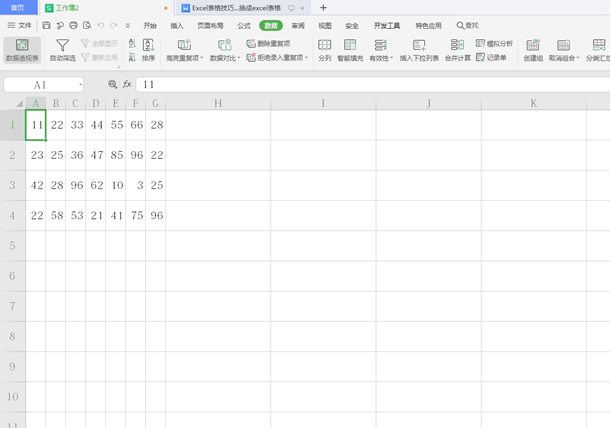
Task: Select the 数据 ribbon tab
Action: pos(271,26)
